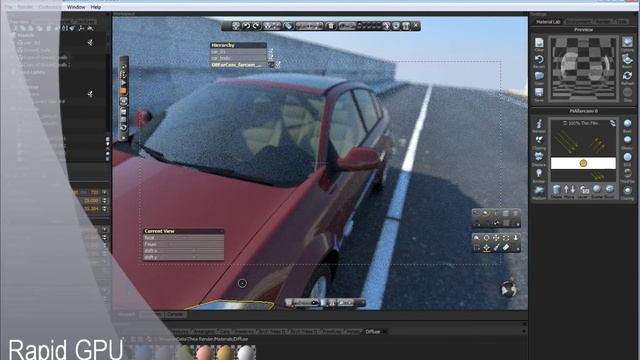Select car_body row in Hierarchy panel
This screenshot has width=640, height=360.
click(x=238, y=58)
